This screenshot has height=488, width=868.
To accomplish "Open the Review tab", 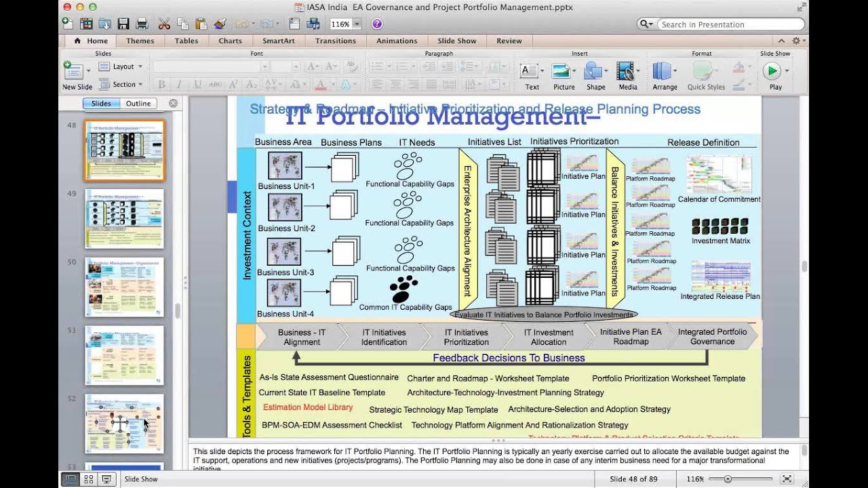I will point(509,41).
